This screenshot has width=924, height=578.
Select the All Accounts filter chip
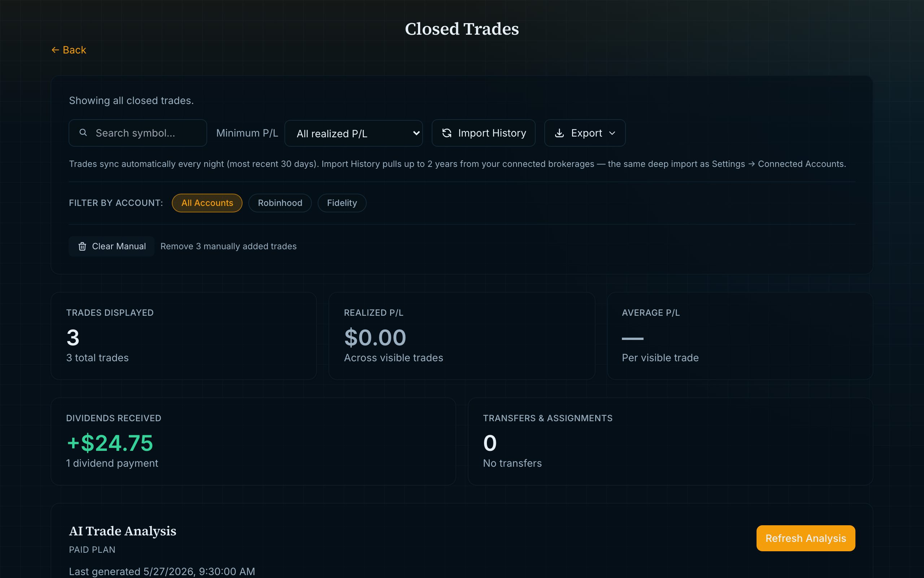pos(207,203)
